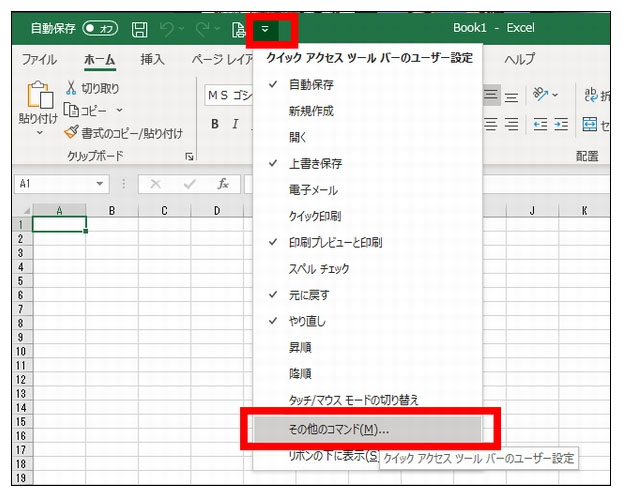Open the Quick Access Toolbar customize arrow
626x495 pixels.
point(265,29)
